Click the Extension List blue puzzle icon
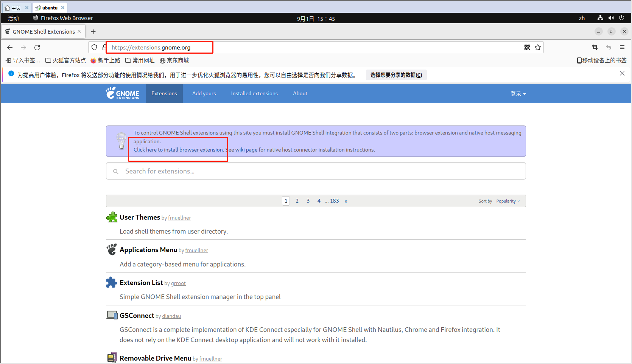 pyautogui.click(x=112, y=282)
